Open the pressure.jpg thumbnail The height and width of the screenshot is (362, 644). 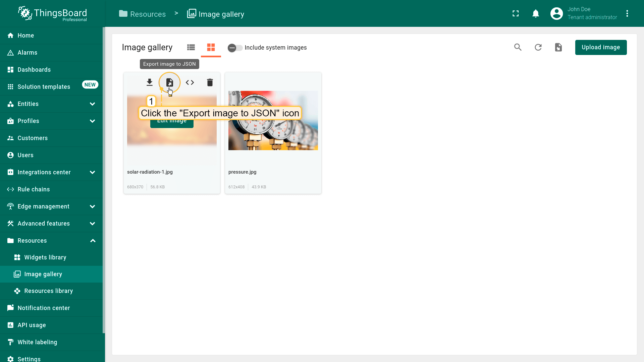click(x=273, y=121)
